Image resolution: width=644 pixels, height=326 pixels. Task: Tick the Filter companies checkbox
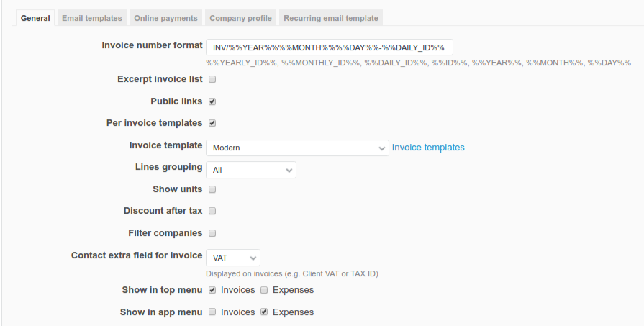click(x=212, y=233)
